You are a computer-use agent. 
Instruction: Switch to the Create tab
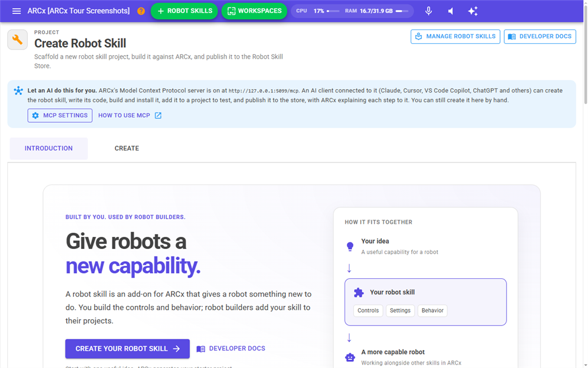click(x=127, y=148)
